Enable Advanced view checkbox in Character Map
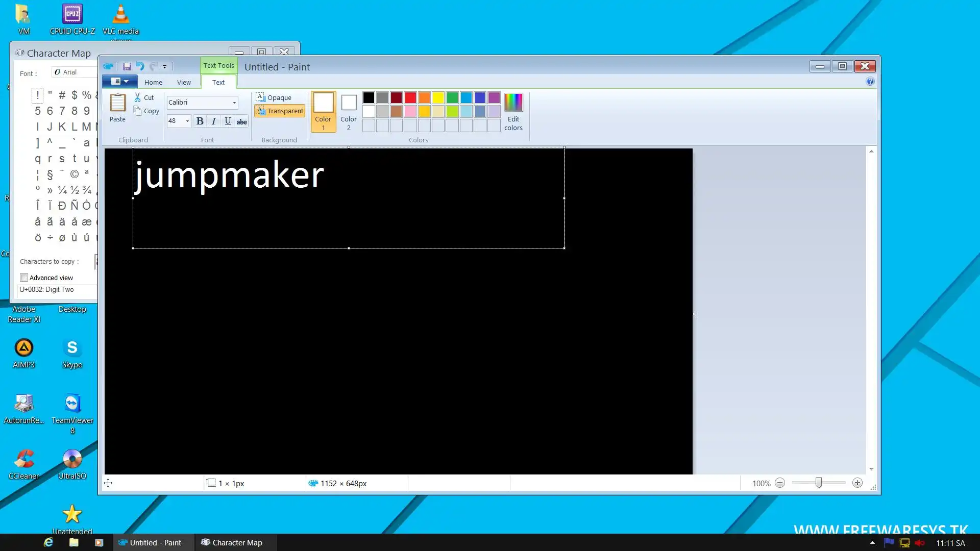Image resolution: width=980 pixels, height=551 pixels. click(x=24, y=278)
